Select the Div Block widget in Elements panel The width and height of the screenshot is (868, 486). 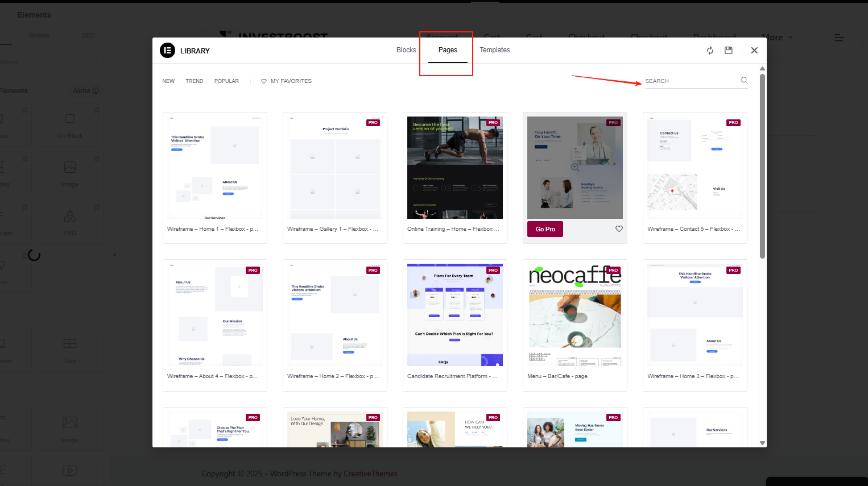click(70, 124)
